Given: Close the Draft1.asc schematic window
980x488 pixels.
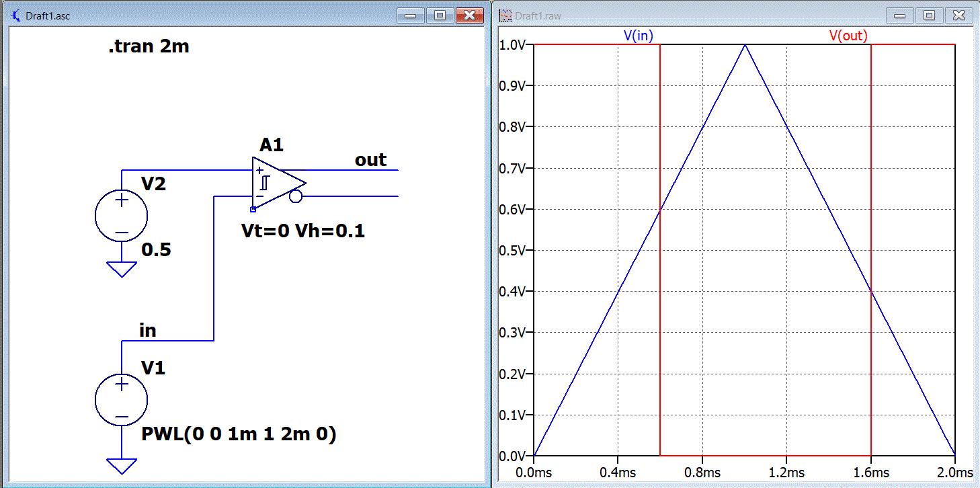Looking at the screenshot, I should [x=469, y=15].
